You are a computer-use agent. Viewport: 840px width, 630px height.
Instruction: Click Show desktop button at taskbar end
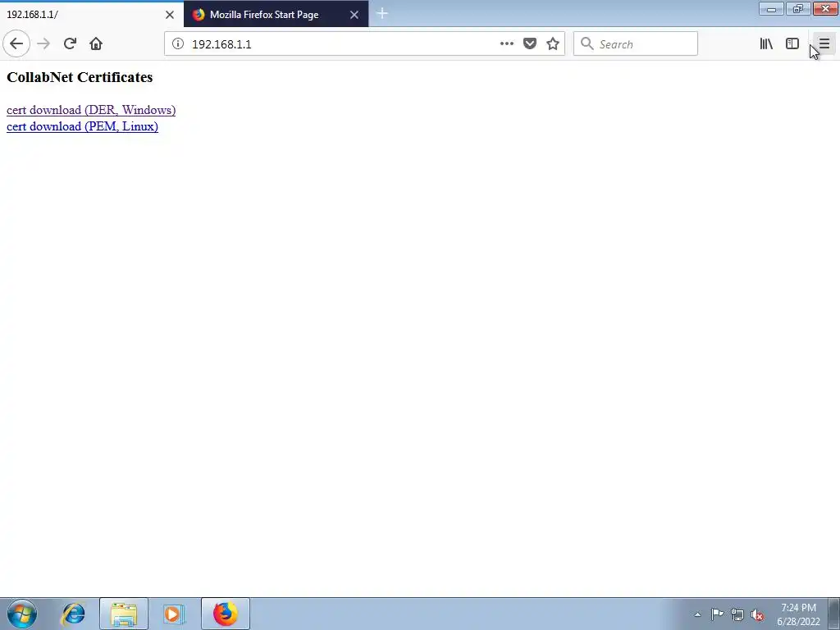(x=834, y=614)
